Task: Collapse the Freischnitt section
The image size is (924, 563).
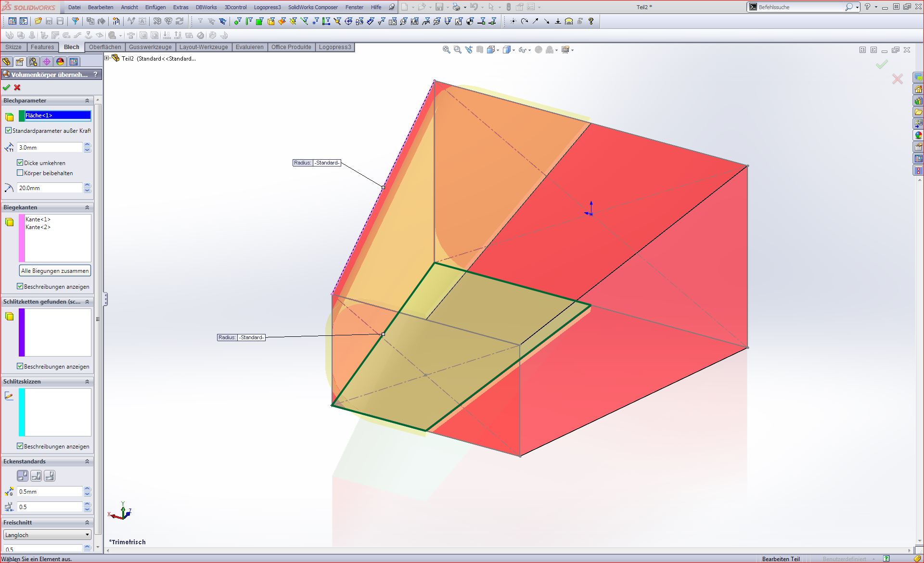Action: point(87,523)
